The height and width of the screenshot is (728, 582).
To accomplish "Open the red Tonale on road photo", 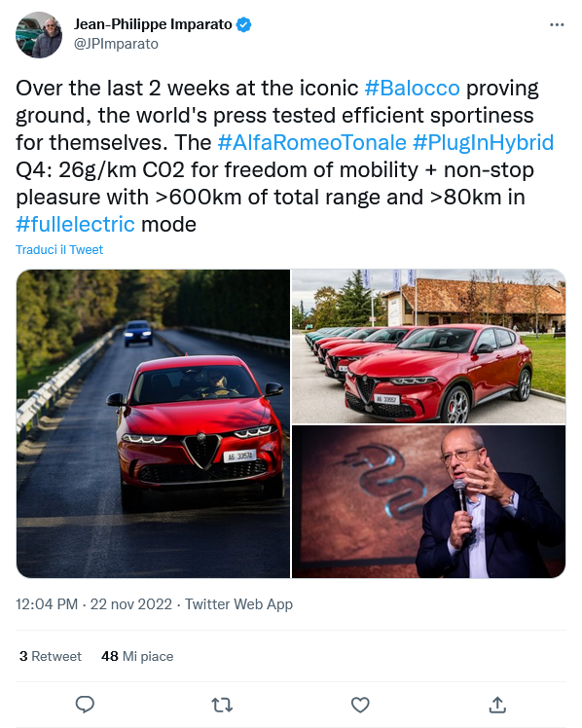I will (x=153, y=424).
